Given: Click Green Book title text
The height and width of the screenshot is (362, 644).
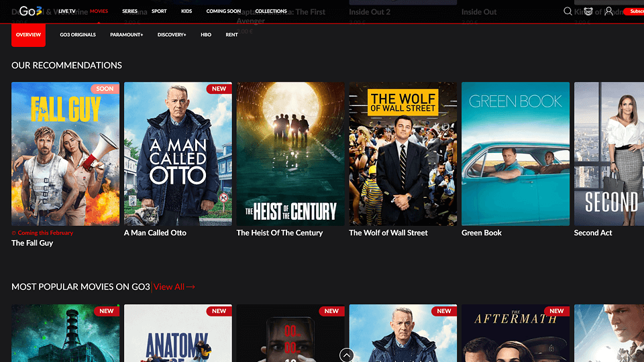Looking at the screenshot, I should point(482,233).
